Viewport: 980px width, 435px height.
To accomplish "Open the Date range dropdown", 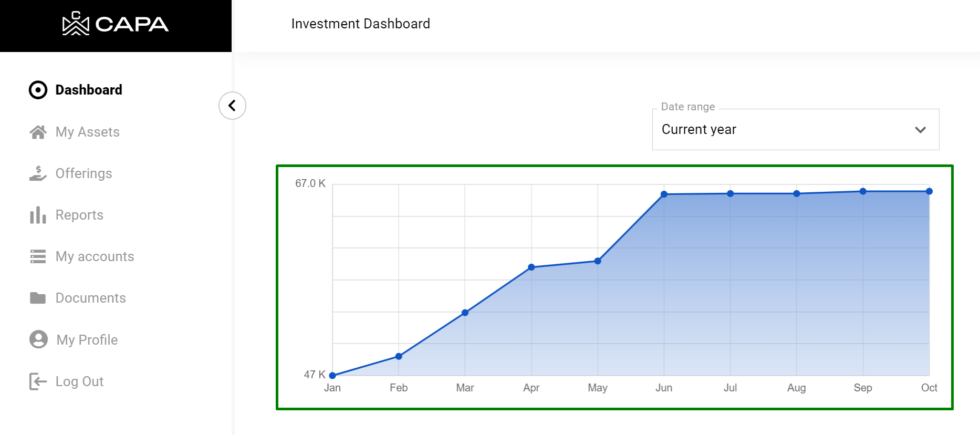I will (796, 129).
